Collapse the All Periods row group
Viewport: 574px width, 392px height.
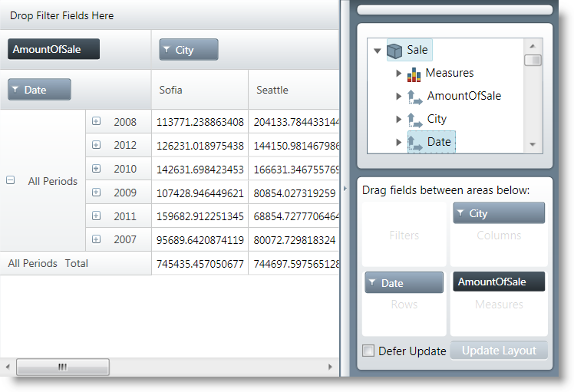pos(11,181)
